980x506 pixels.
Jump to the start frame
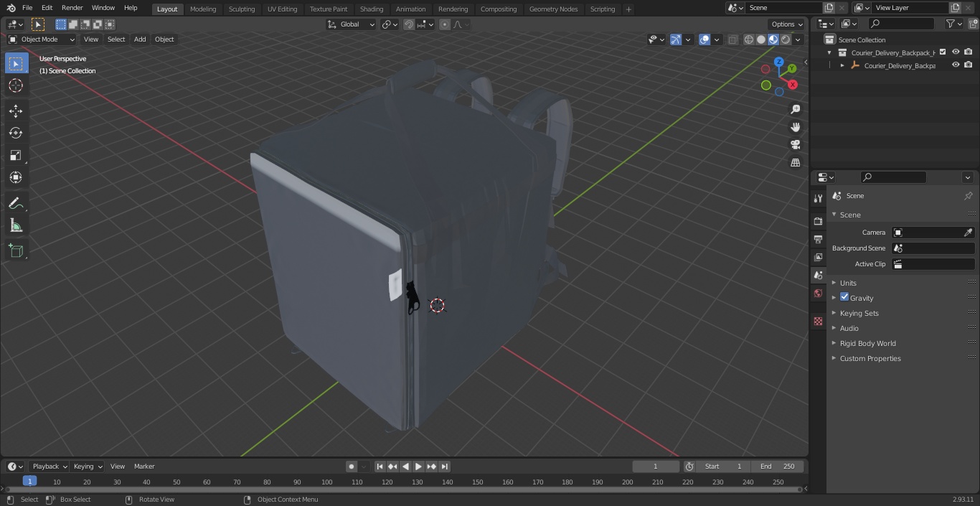[x=380, y=467]
